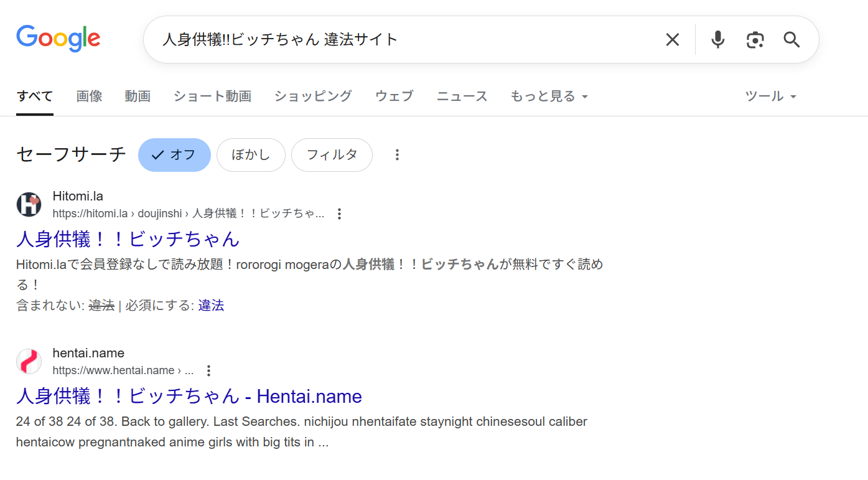Open the ツール dropdown
The width and height of the screenshot is (868, 480).
pos(770,96)
